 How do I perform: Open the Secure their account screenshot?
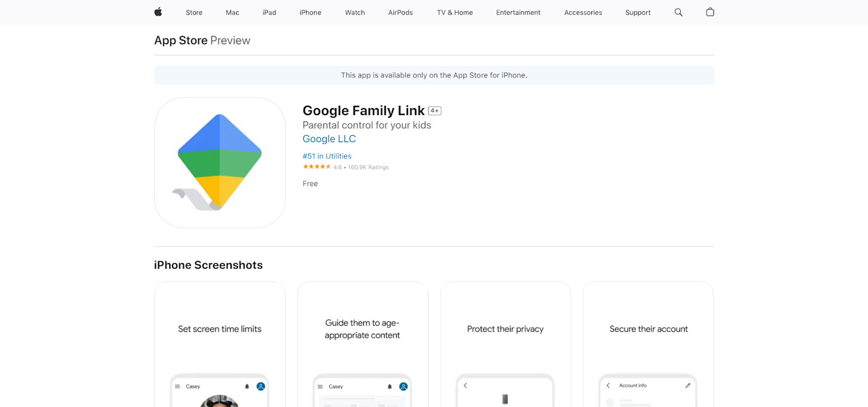(648, 344)
